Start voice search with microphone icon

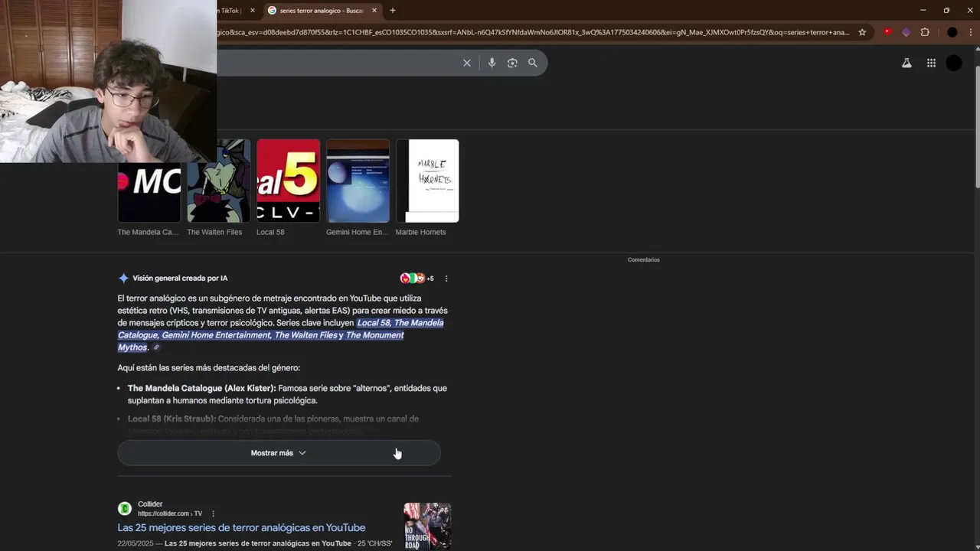pos(492,63)
